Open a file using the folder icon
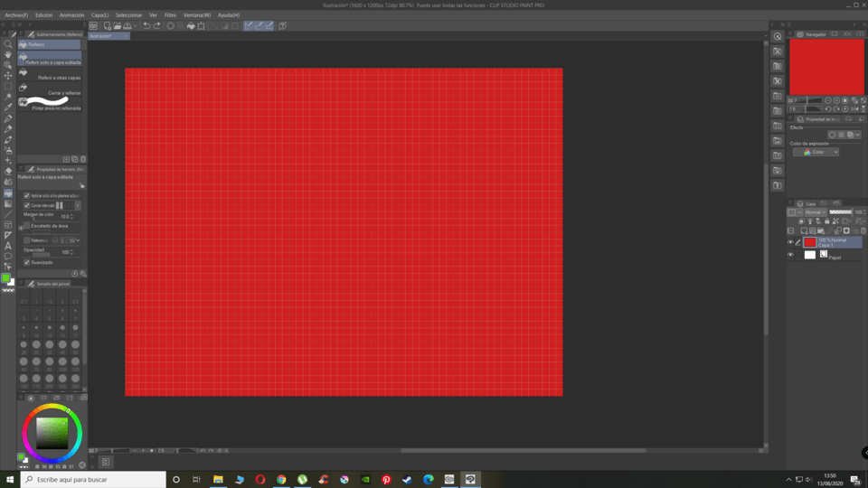The image size is (868, 488). pyautogui.click(x=118, y=26)
